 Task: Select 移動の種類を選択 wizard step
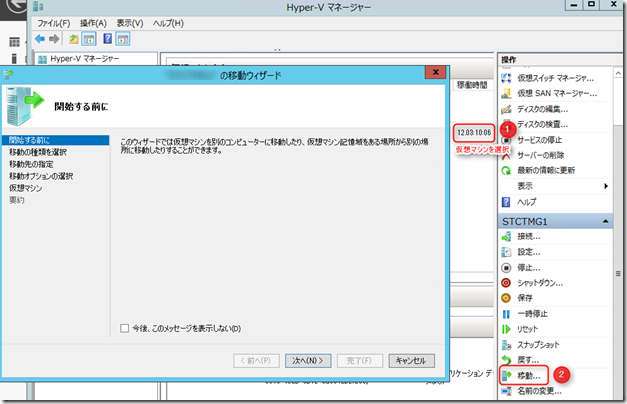click(38, 152)
